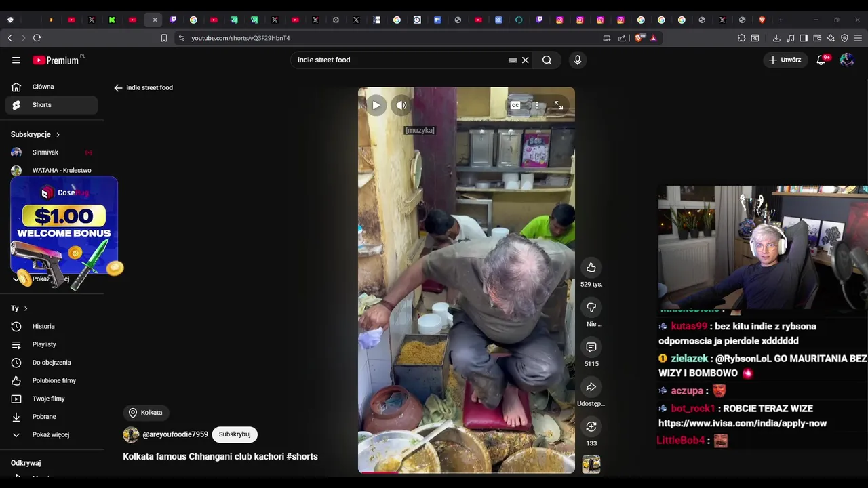Open the video's three-dot more options
Image resolution: width=868 pixels, height=488 pixels.
pos(537,105)
